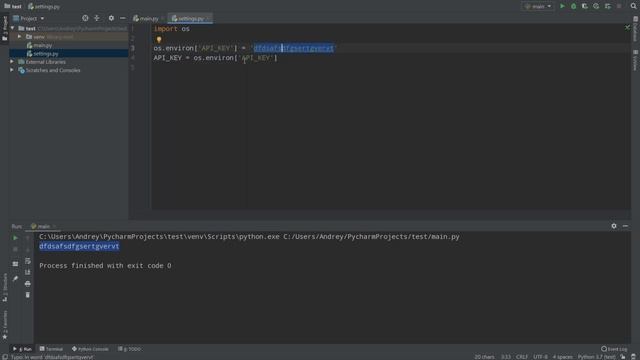Minimize the Run panel with minus icon

point(625,226)
